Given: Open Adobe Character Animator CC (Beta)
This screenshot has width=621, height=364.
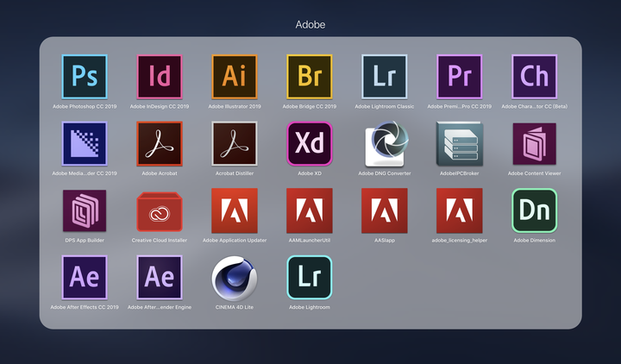Looking at the screenshot, I should pos(534,77).
